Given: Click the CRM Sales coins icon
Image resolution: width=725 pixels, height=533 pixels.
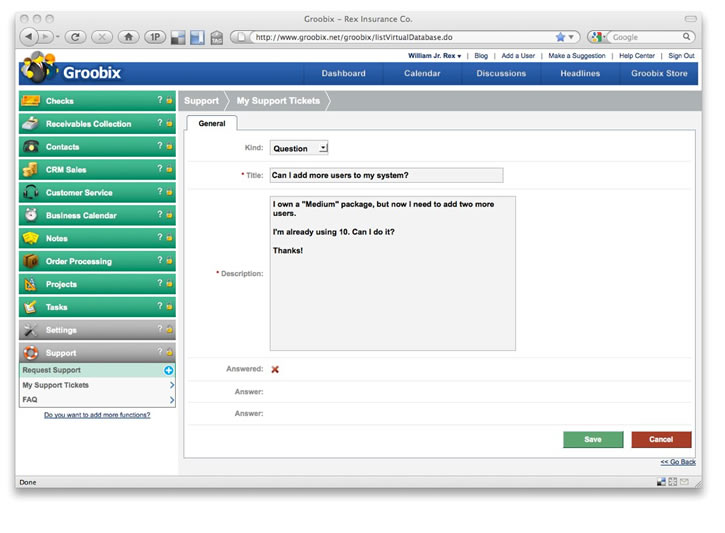Looking at the screenshot, I should tap(31, 169).
